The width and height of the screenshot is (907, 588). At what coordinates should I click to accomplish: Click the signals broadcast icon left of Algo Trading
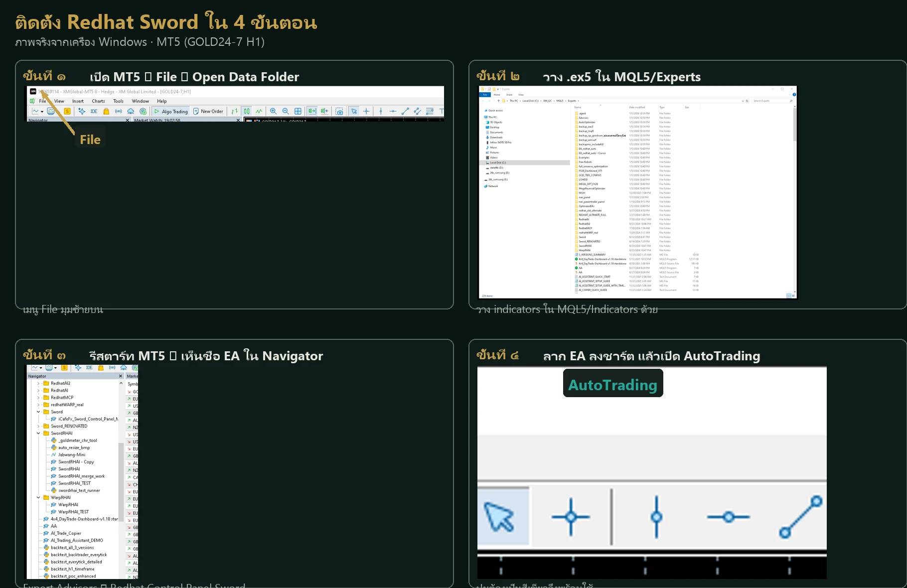click(118, 111)
